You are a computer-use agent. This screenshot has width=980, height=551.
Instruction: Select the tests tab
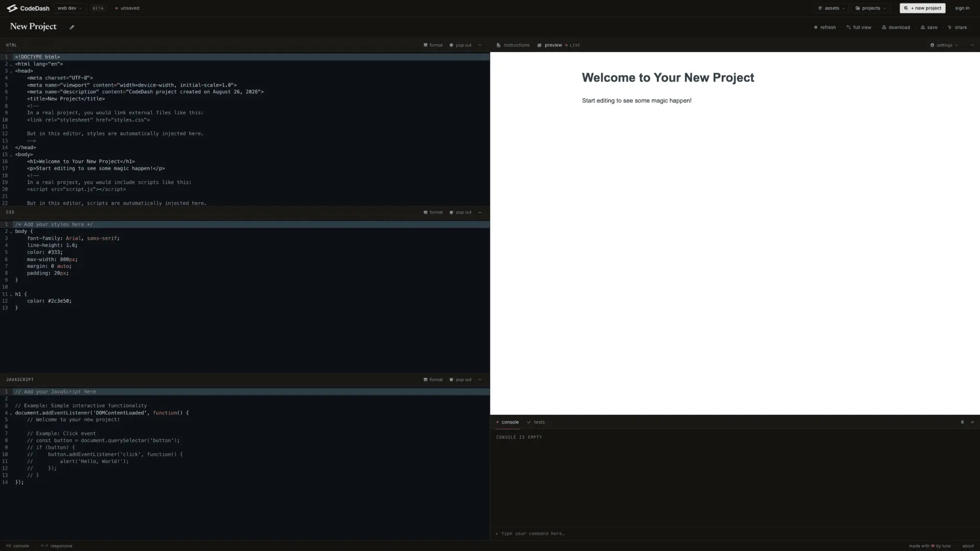point(535,422)
